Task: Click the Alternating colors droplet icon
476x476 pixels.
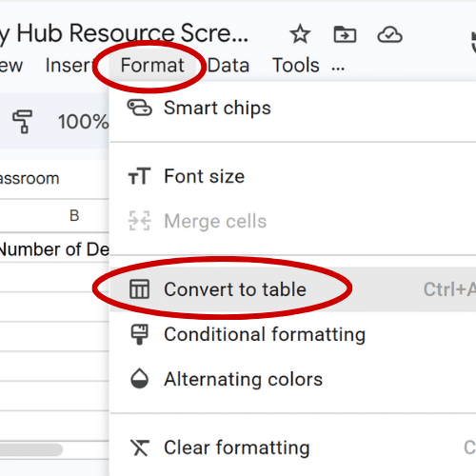Action: (x=139, y=379)
